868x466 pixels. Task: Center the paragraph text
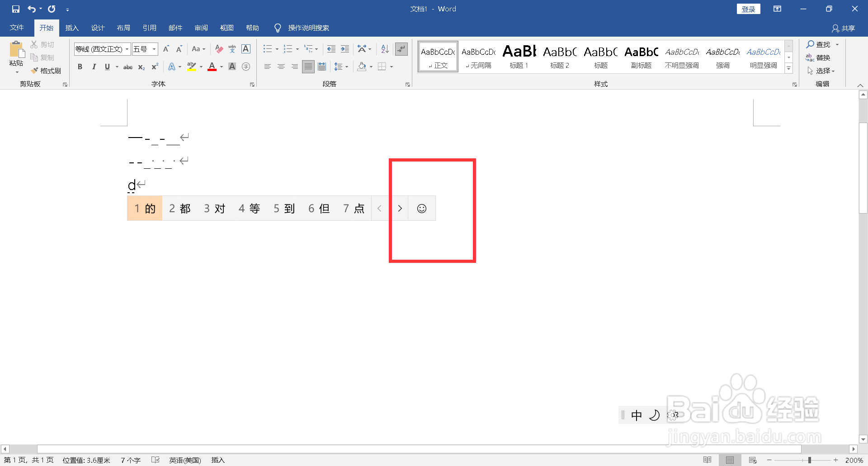(x=281, y=67)
